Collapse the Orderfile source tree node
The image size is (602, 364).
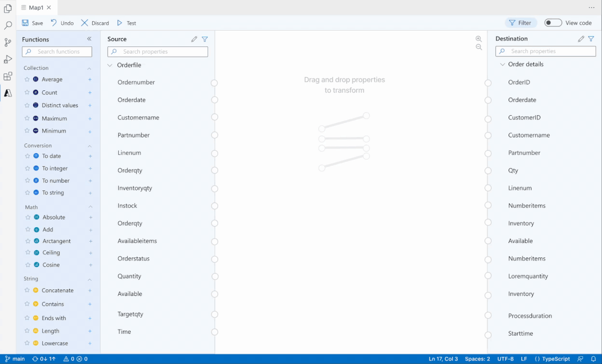110,65
